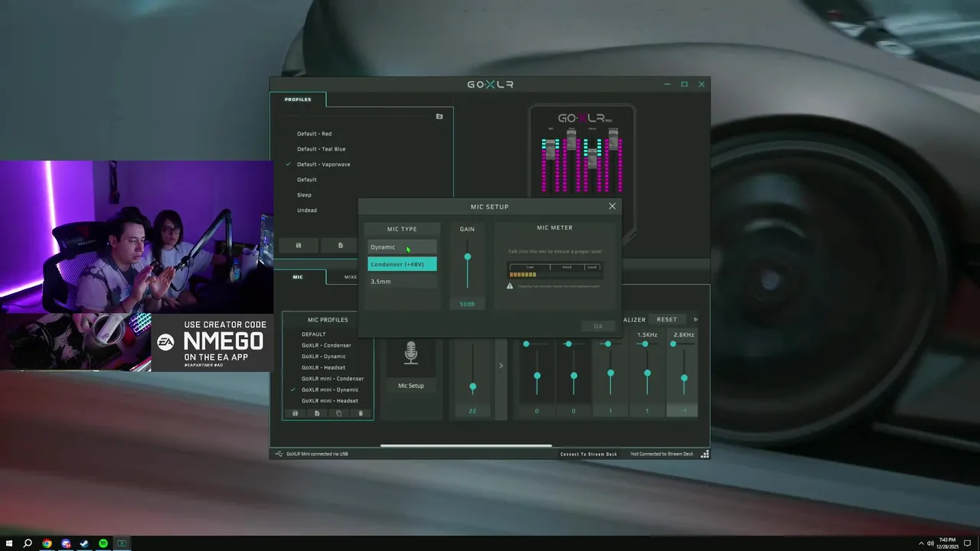
Task: Click the 2.6KHz value field showing -1
Action: point(684,411)
